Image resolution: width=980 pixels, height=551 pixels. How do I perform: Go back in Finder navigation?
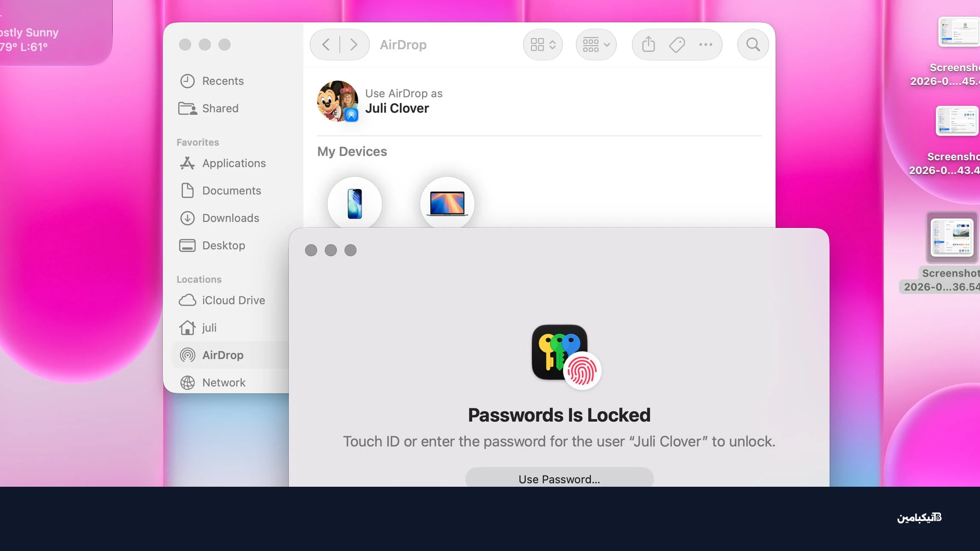(x=326, y=45)
